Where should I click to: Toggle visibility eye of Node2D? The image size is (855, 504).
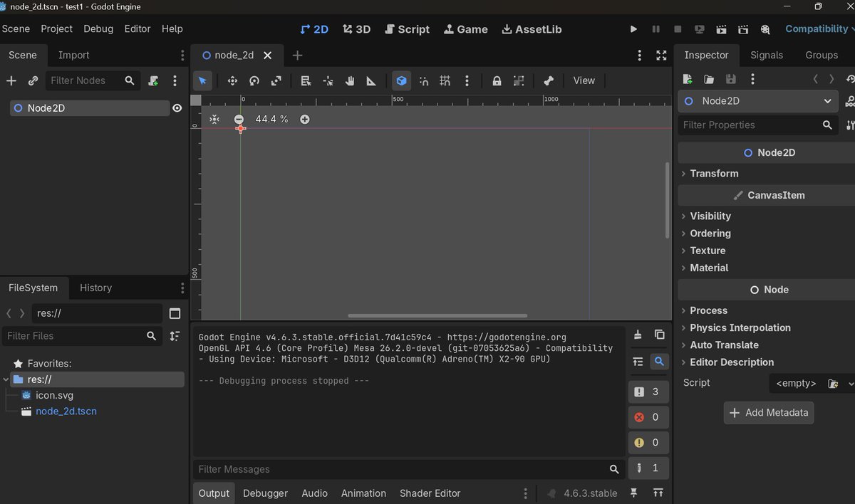(177, 108)
